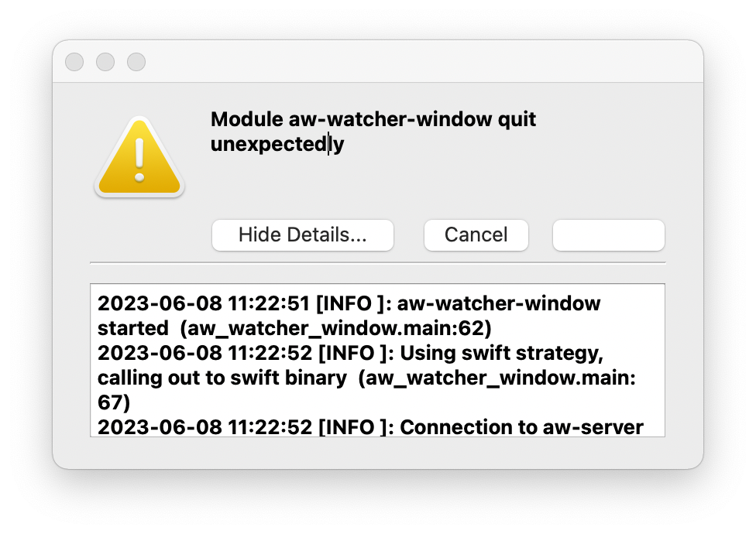Click the text 'calling out to swift binary'
756x534 pixels.
pos(222,378)
